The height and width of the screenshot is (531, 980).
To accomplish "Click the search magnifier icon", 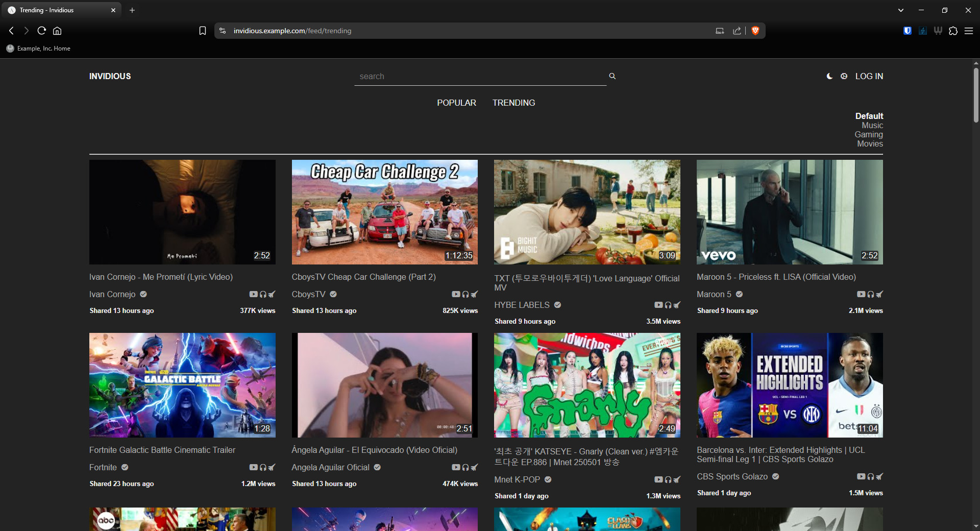I will tap(612, 76).
